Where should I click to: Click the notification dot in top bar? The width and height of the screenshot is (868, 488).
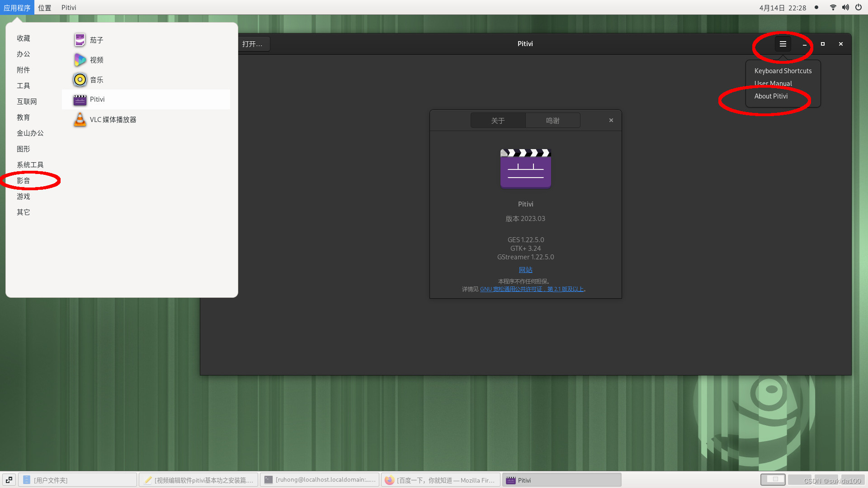pyautogui.click(x=816, y=7)
